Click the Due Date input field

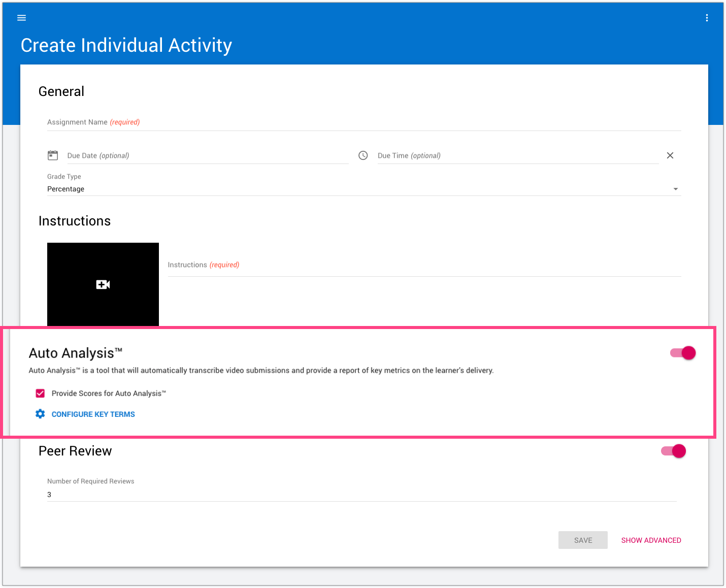[207, 156]
